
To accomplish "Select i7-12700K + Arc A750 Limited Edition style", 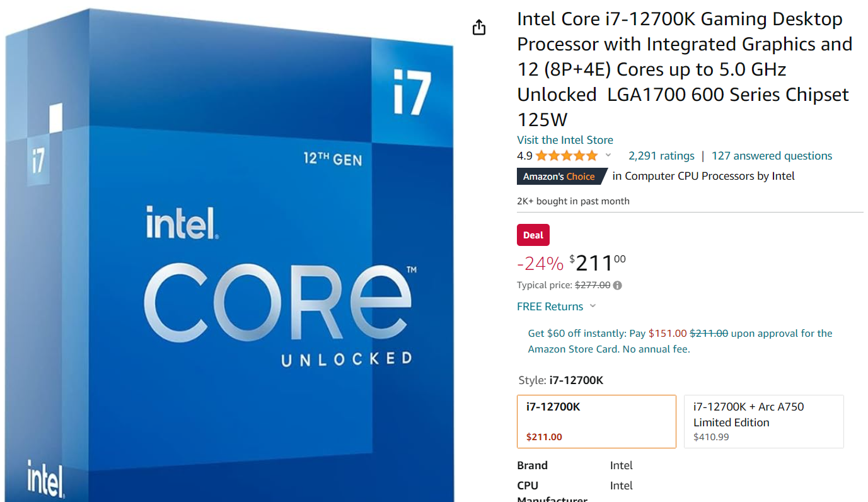I will 763,421.
